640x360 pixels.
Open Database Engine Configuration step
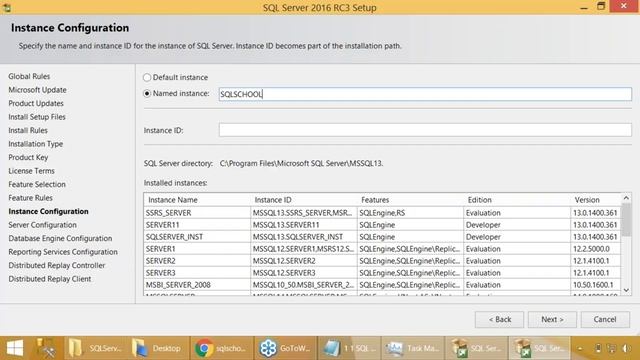click(60, 238)
